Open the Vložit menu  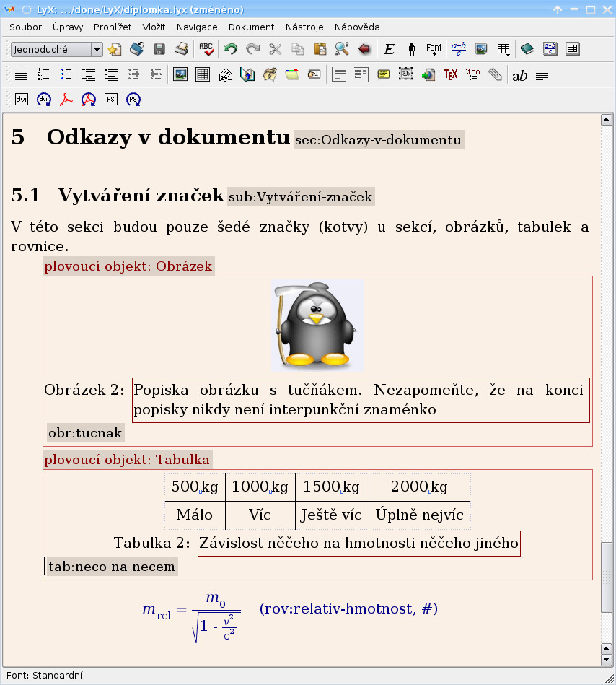click(x=154, y=27)
